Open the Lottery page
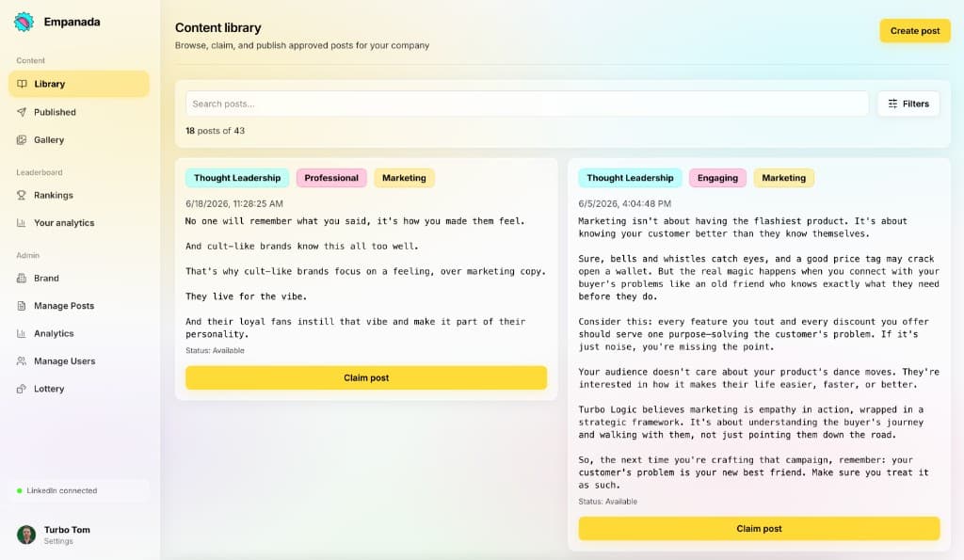 (79, 389)
